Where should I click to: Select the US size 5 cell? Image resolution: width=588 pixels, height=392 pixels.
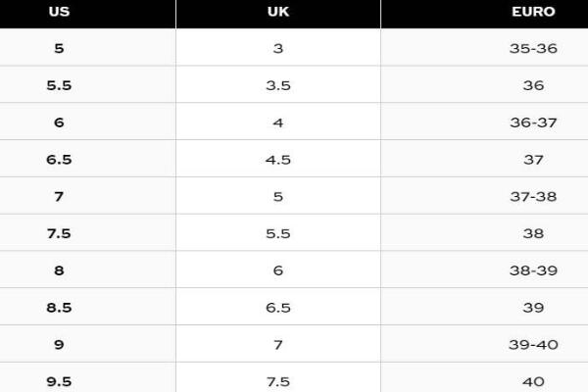pyautogui.click(x=59, y=48)
